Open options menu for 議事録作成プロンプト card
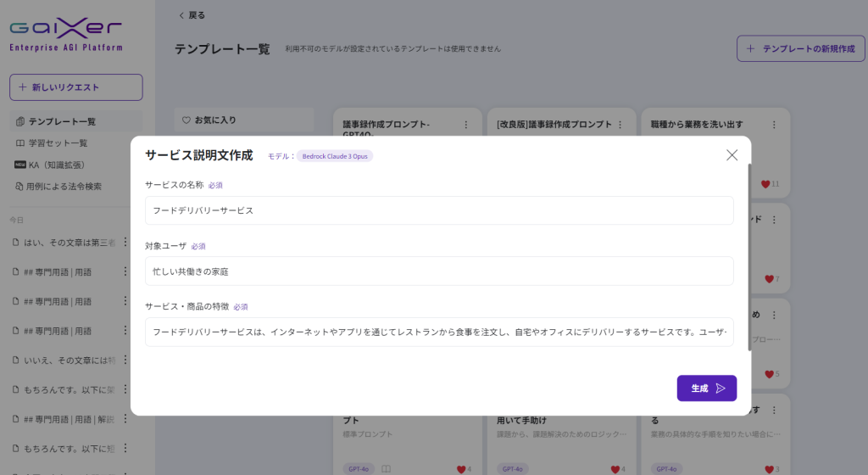 [x=465, y=125]
